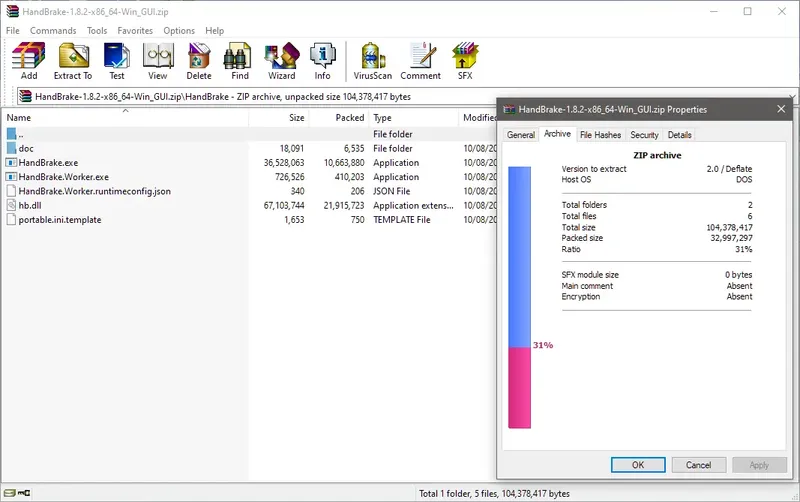Open the Options menu
This screenshot has width=800, height=502.
179,31
